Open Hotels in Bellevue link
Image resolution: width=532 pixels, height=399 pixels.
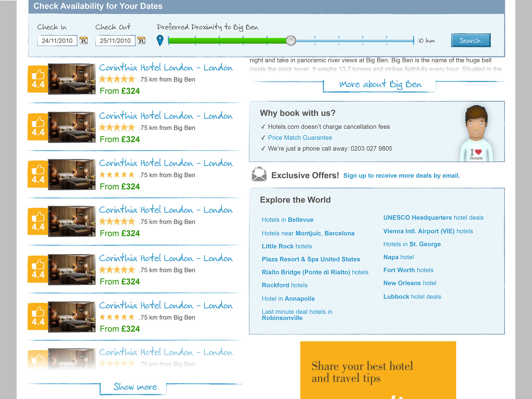(x=287, y=219)
